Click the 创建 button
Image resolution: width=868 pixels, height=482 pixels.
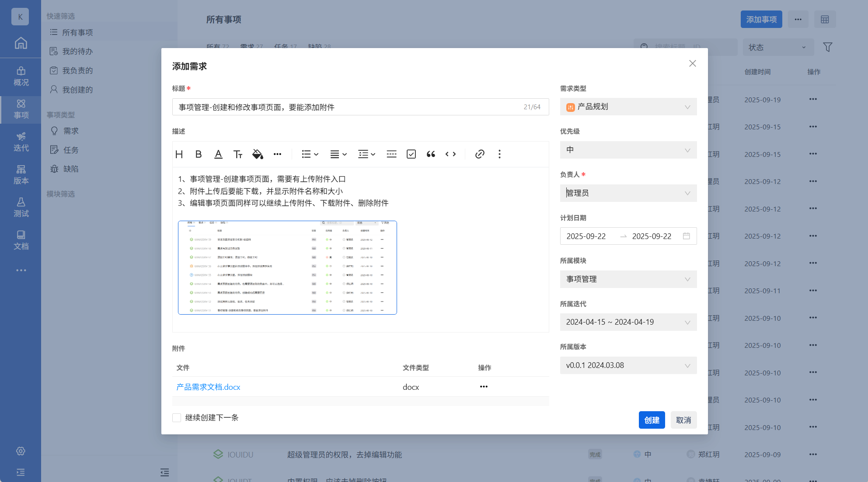tap(652, 420)
